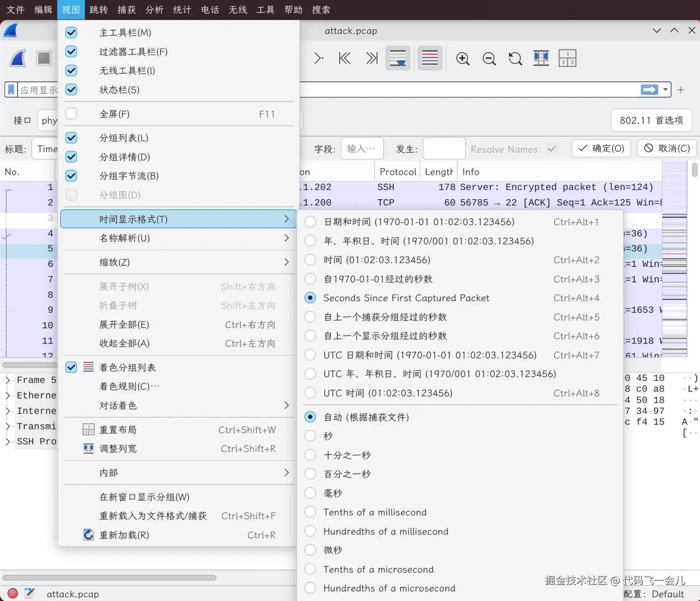The height and width of the screenshot is (601, 700).
Task: Expand the Frame 5 tree node
Action: point(8,380)
